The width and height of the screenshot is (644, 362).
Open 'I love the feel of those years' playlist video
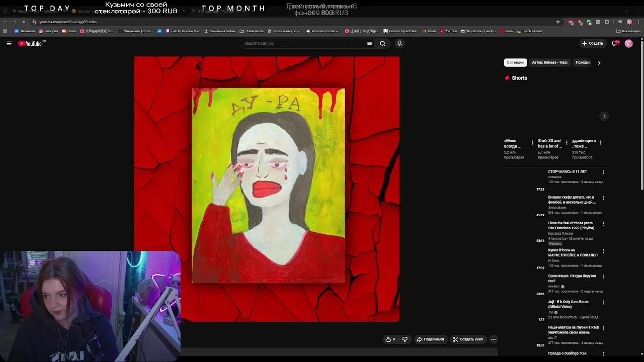(571, 225)
